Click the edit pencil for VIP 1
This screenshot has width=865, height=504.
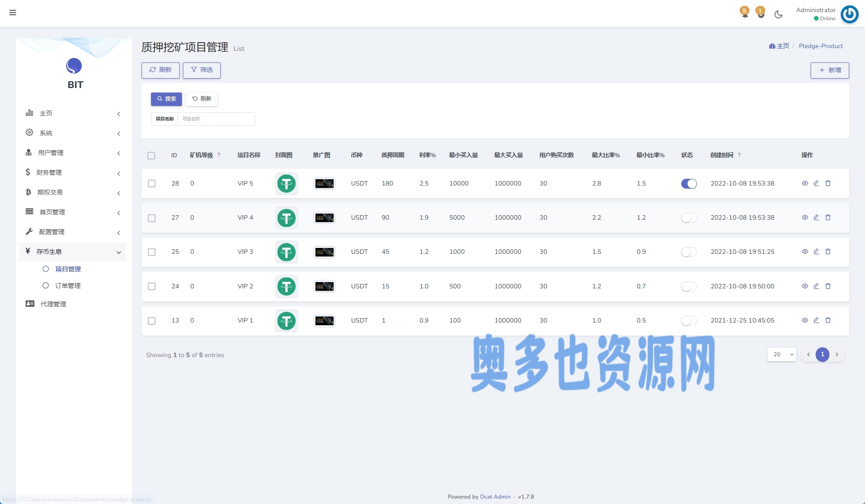(816, 320)
